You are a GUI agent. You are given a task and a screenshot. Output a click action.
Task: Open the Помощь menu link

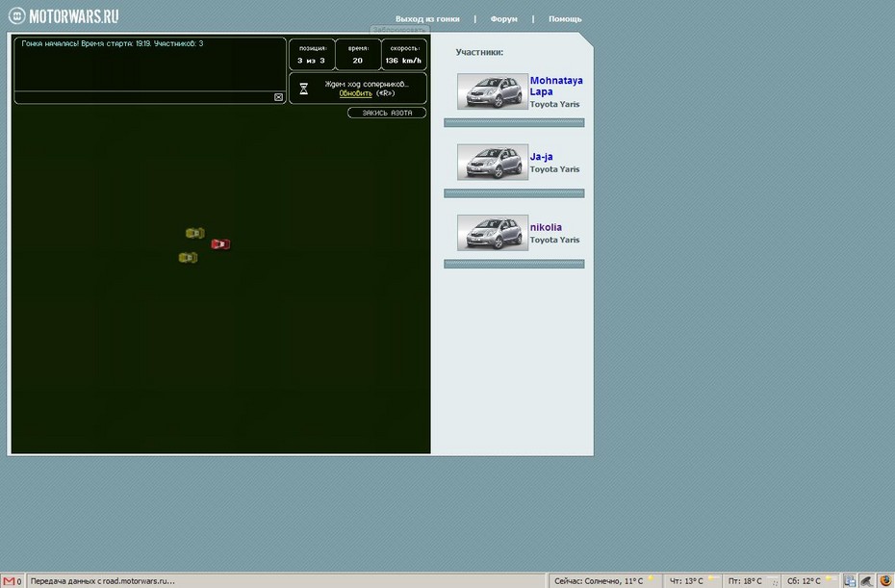565,19
